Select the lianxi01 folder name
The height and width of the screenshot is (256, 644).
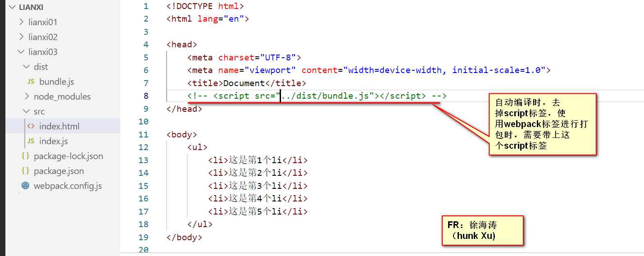[x=43, y=22]
